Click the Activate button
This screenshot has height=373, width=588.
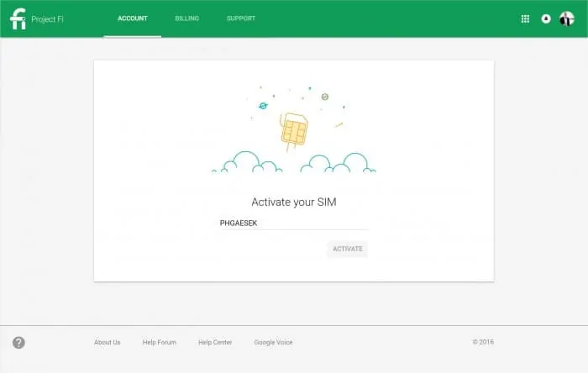click(347, 249)
